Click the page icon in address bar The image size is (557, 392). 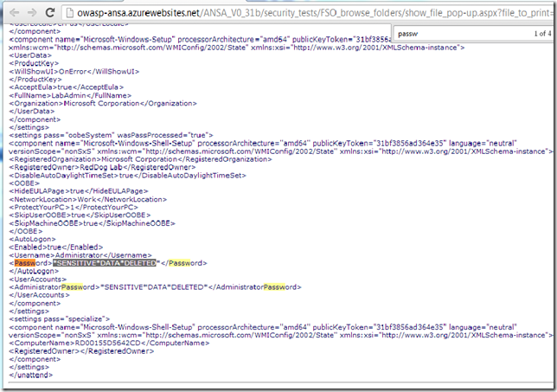[x=70, y=13]
